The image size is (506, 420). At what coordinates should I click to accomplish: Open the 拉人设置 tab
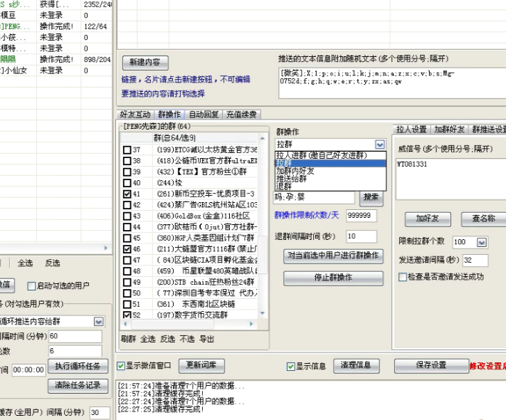[411, 130]
